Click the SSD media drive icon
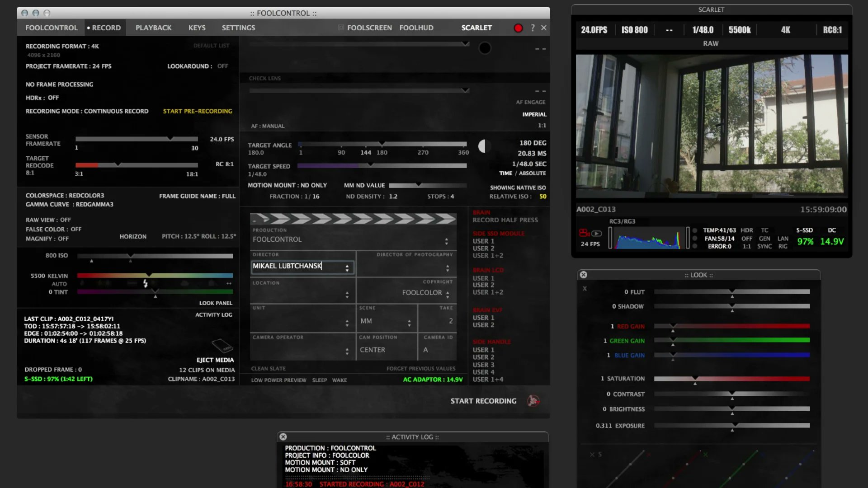Image resolution: width=868 pixels, height=488 pixels. coord(222,346)
